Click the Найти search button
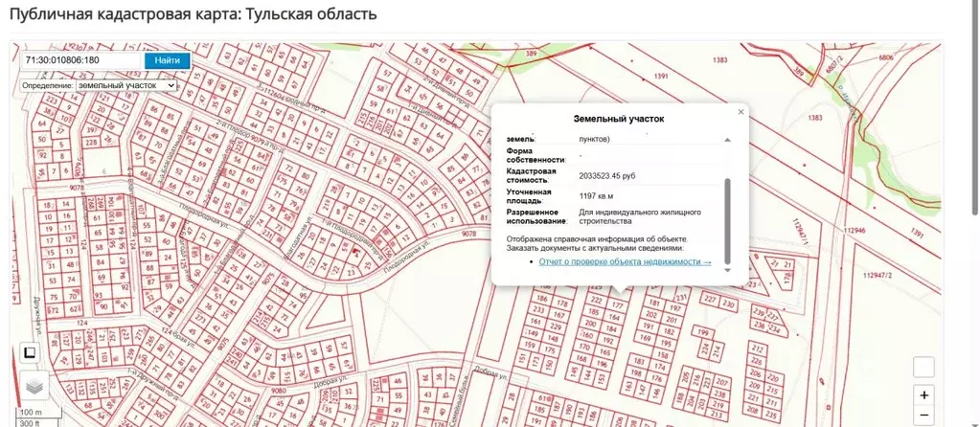980x427 pixels. click(168, 60)
